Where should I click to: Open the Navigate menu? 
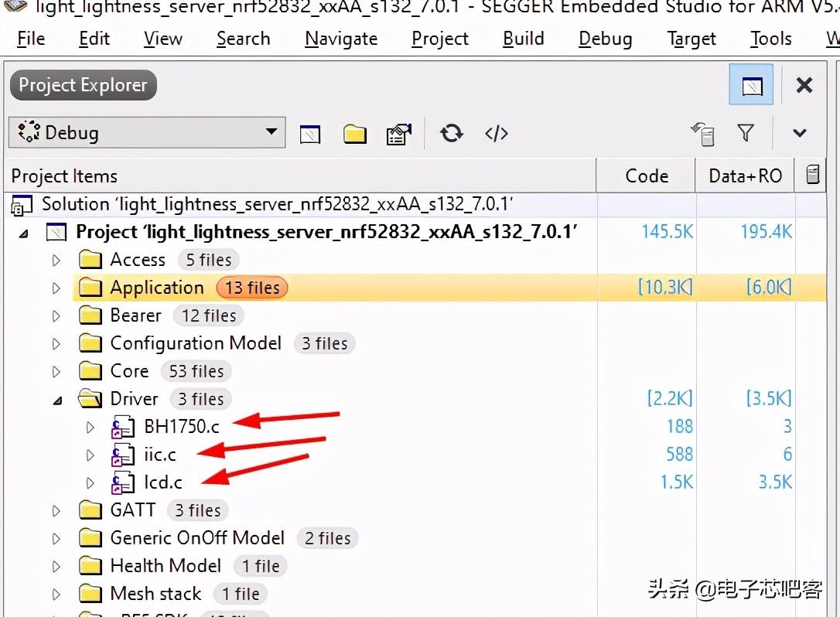tap(341, 39)
